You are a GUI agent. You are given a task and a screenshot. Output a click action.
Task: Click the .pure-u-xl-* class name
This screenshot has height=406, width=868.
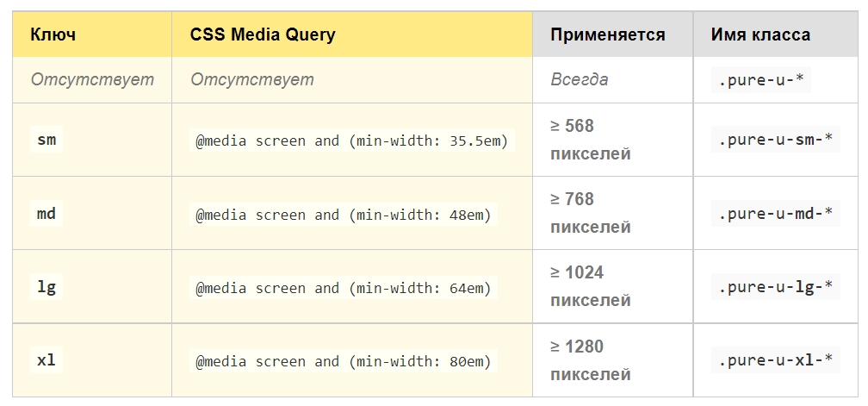point(776,360)
